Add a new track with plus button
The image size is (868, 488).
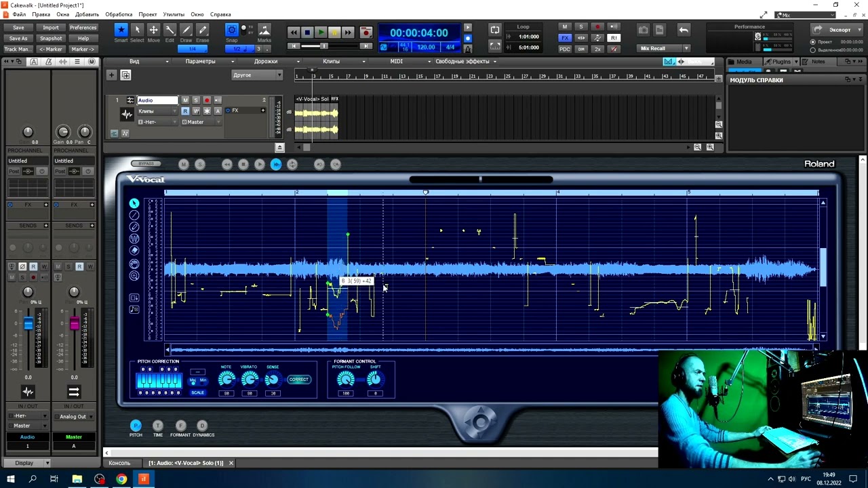(x=111, y=75)
